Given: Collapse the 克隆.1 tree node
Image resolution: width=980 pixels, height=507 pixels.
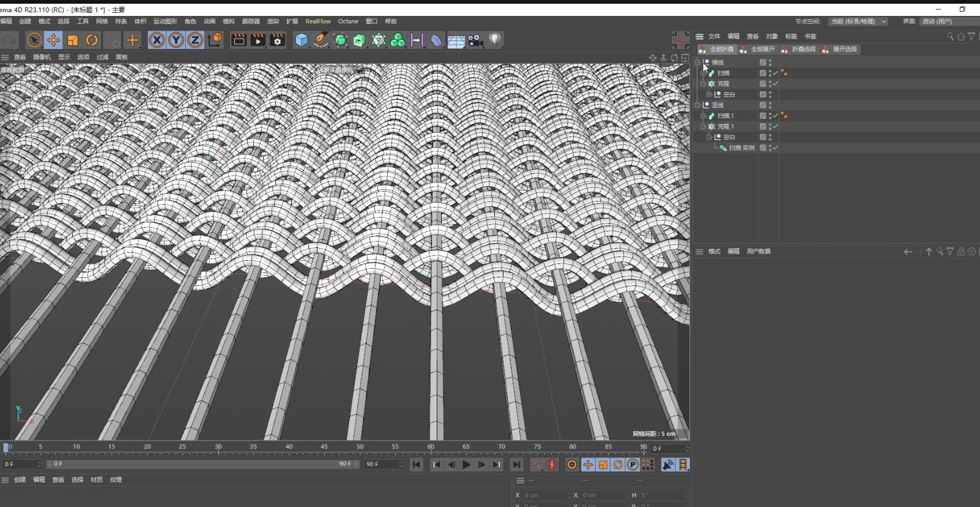Looking at the screenshot, I should pos(703,127).
